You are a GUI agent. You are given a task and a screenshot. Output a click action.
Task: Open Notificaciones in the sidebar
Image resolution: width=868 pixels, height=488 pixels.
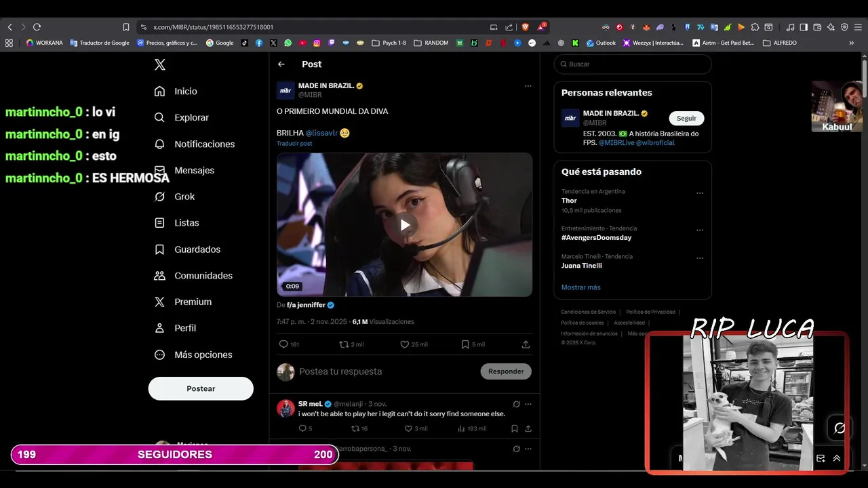194,144
